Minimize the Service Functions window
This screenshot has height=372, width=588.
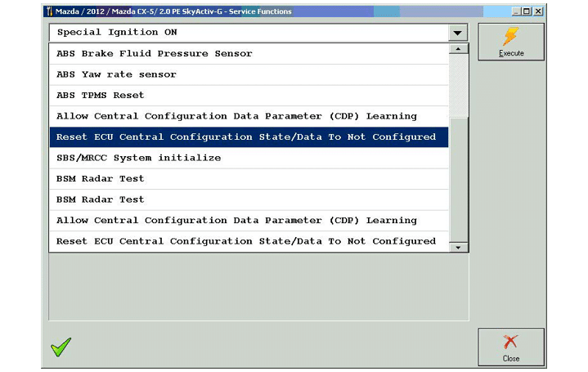[514, 11]
